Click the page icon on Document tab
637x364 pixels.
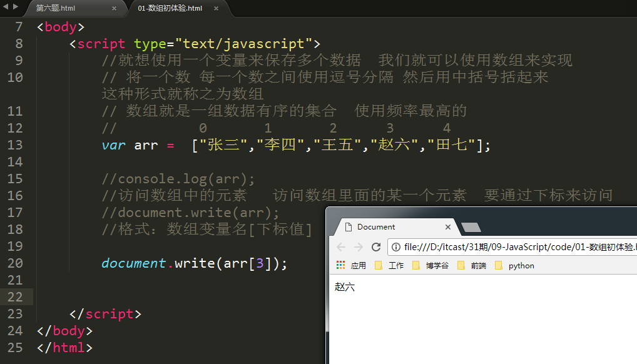348,227
